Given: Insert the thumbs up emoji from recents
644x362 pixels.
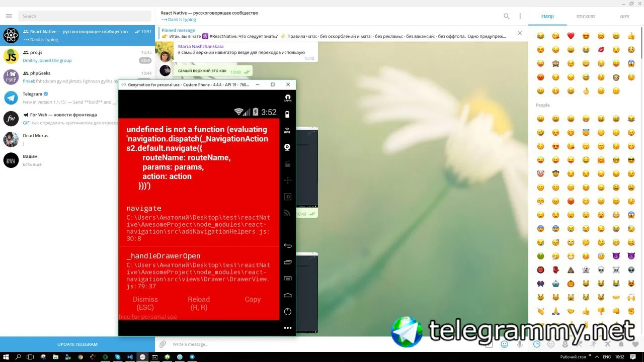Looking at the screenshot, I should click(x=631, y=36).
